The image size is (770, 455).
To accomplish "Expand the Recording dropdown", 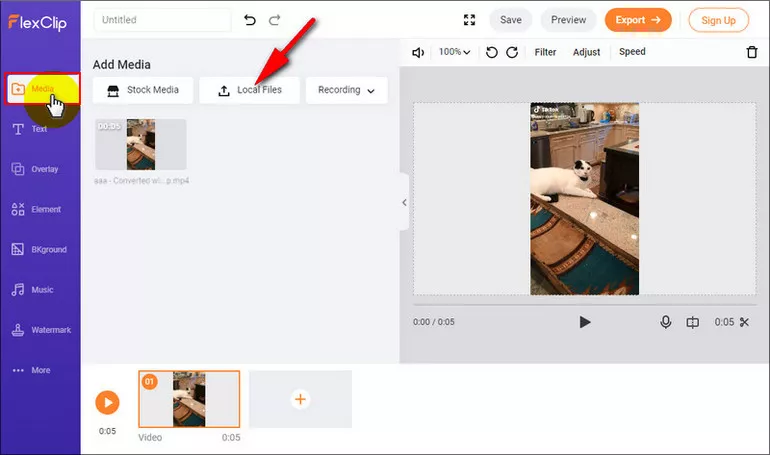I will point(347,90).
